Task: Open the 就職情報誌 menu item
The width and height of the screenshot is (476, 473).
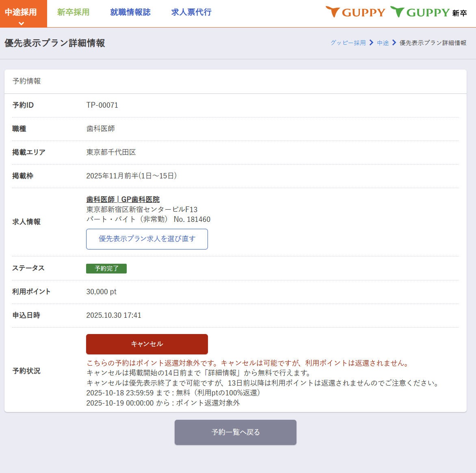Action: coord(130,12)
